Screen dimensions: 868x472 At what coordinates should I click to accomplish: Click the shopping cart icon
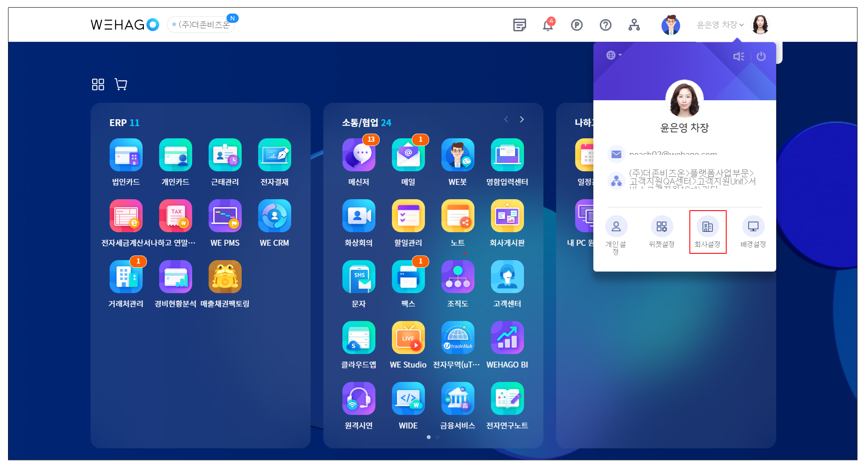pos(121,85)
